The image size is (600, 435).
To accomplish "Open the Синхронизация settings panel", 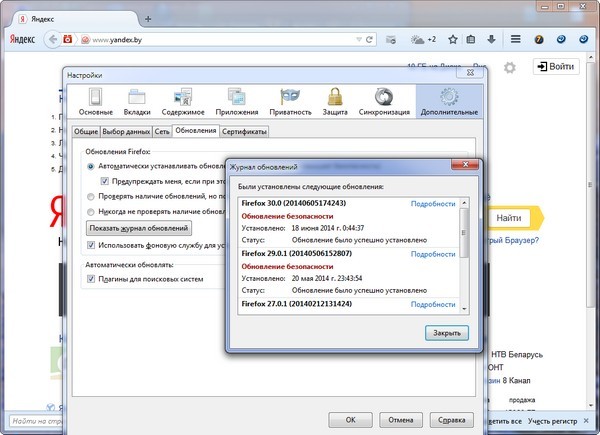I will pos(384,101).
